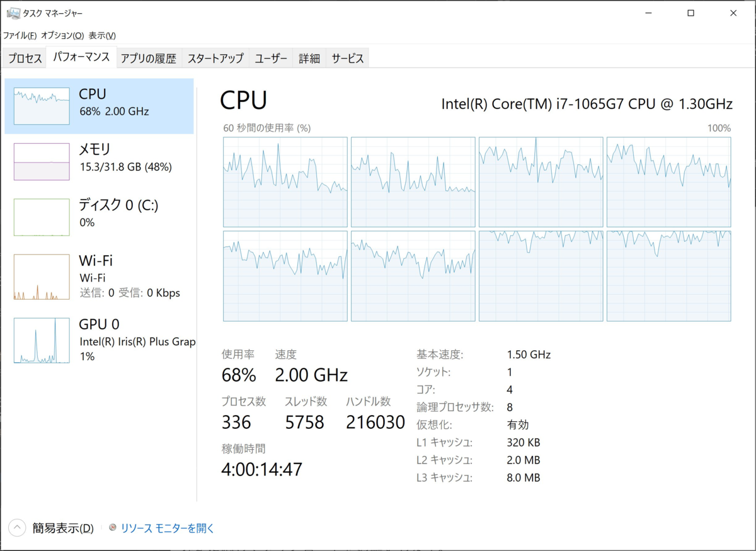Open the ファイル(F) menu
Viewport: 756px width, 551px height.
click(x=20, y=35)
